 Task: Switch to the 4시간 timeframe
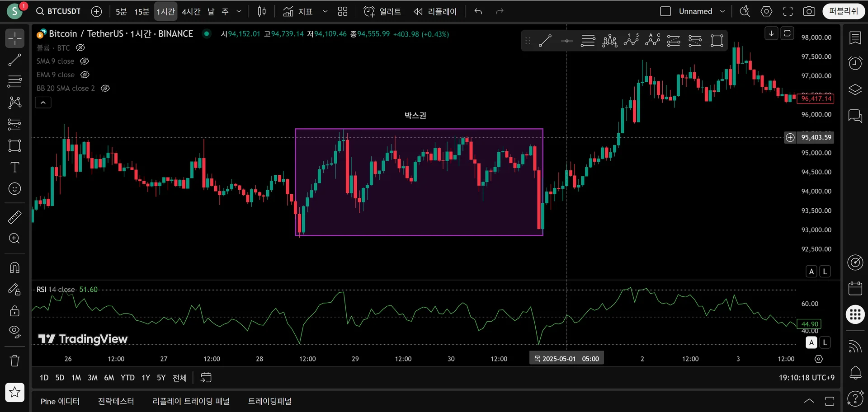click(191, 11)
